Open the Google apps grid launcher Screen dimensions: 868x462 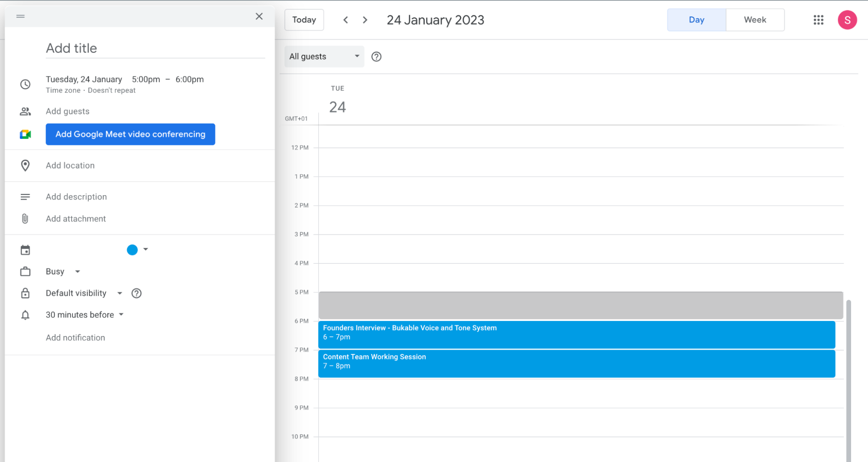818,20
